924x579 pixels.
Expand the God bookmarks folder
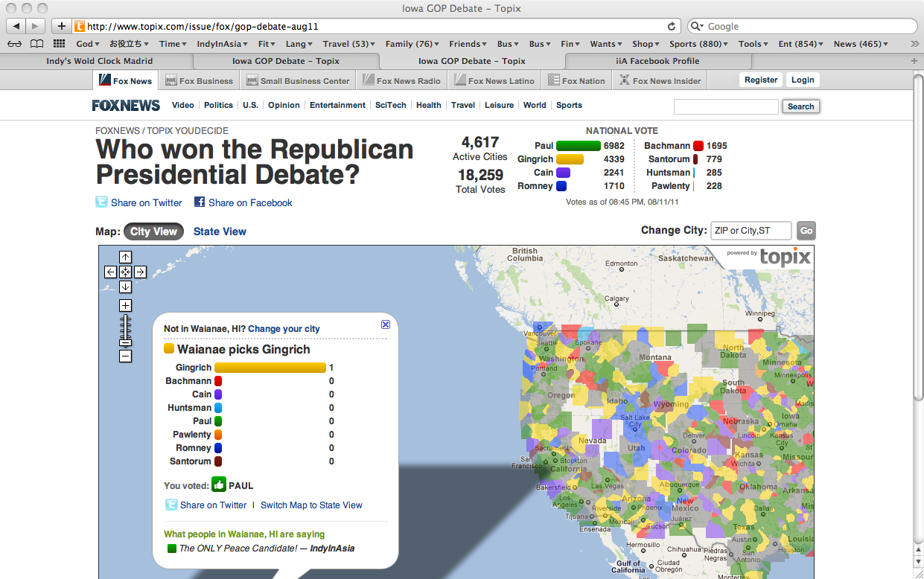(x=88, y=44)
